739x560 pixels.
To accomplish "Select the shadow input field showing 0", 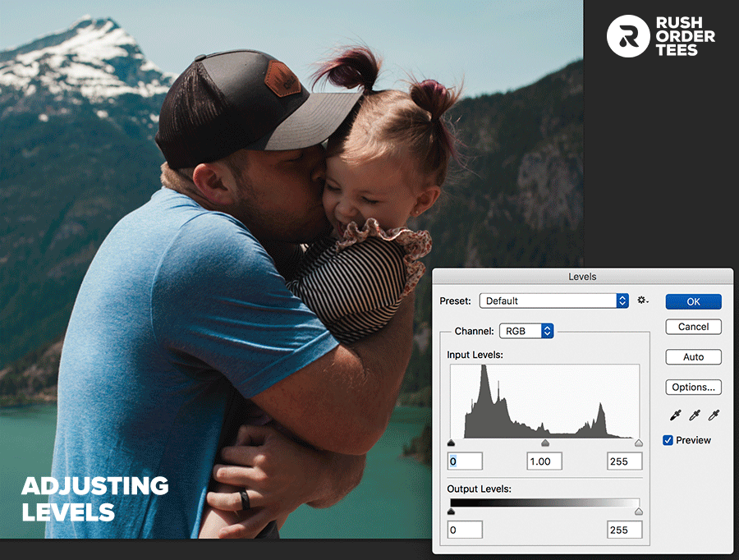I will click(465, 461).
